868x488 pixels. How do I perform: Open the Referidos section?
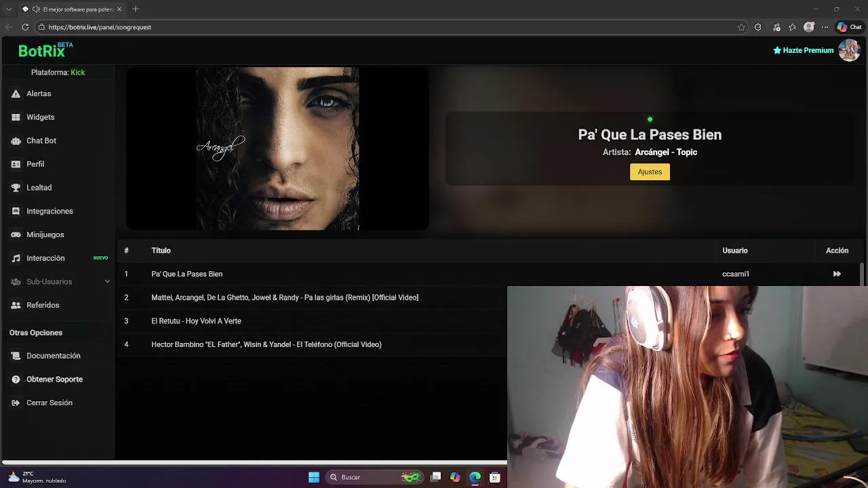point(43,305)
